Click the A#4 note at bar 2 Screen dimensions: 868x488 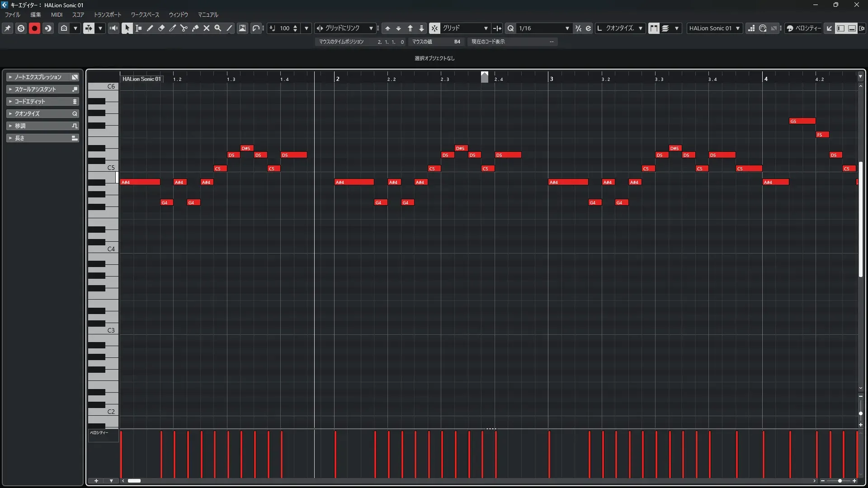tap(354, 182)
